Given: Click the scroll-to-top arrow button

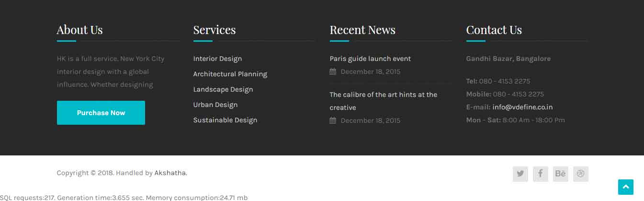Looking at the screenshot, I should pos(625,187).
